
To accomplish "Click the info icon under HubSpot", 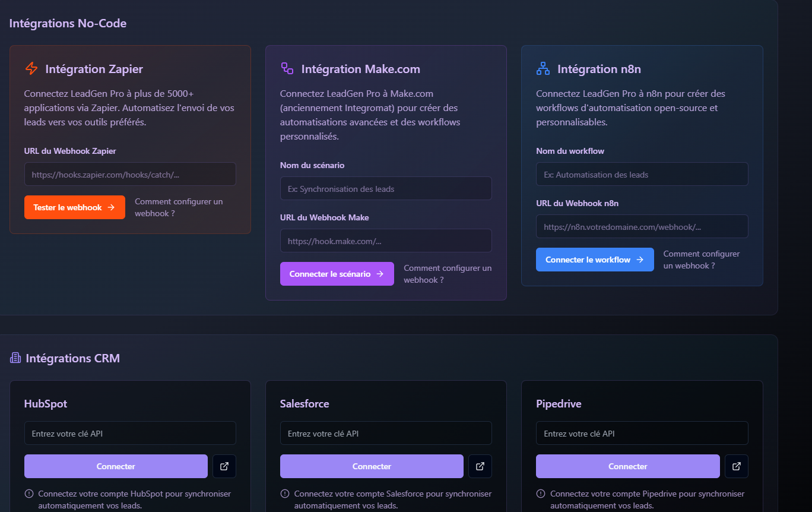I will pos(28,494).
